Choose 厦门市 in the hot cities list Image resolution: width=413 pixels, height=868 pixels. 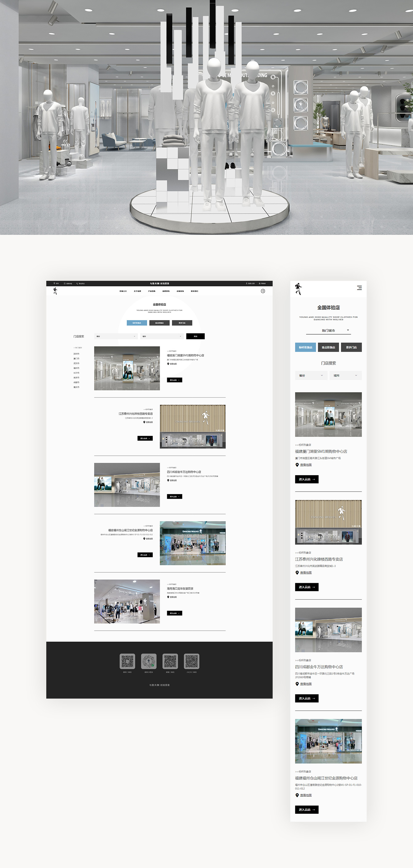[76, 359]
